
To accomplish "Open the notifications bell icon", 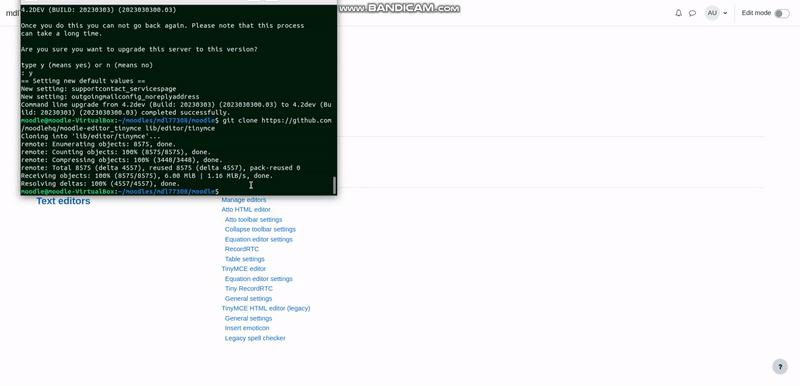I will (678, 13).
